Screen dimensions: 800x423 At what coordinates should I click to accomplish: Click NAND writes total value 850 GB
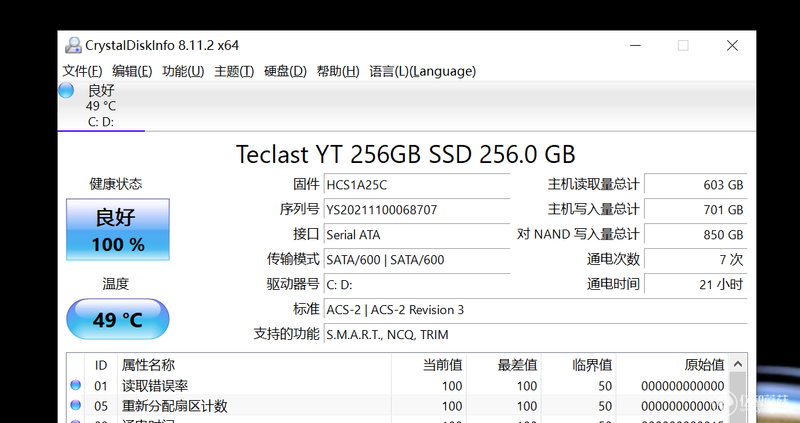click(695, 234)
